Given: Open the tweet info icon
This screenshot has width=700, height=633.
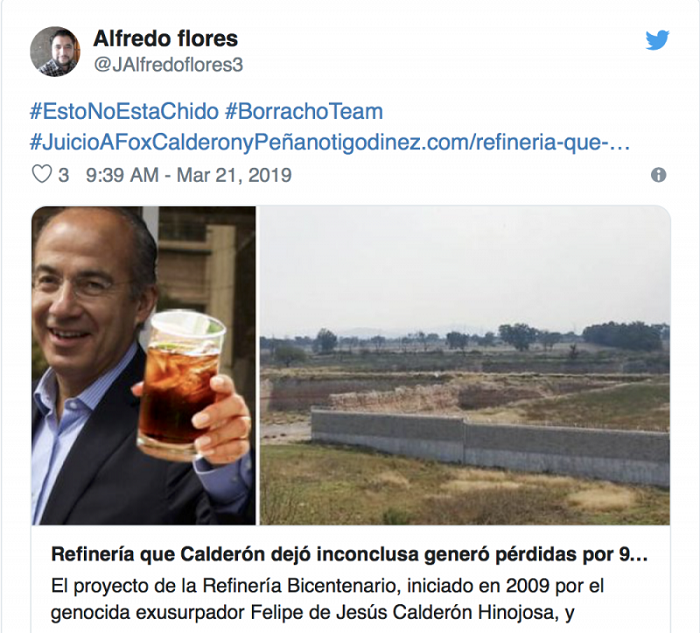Looking at the screenshot, I should [x=658, y=175].
